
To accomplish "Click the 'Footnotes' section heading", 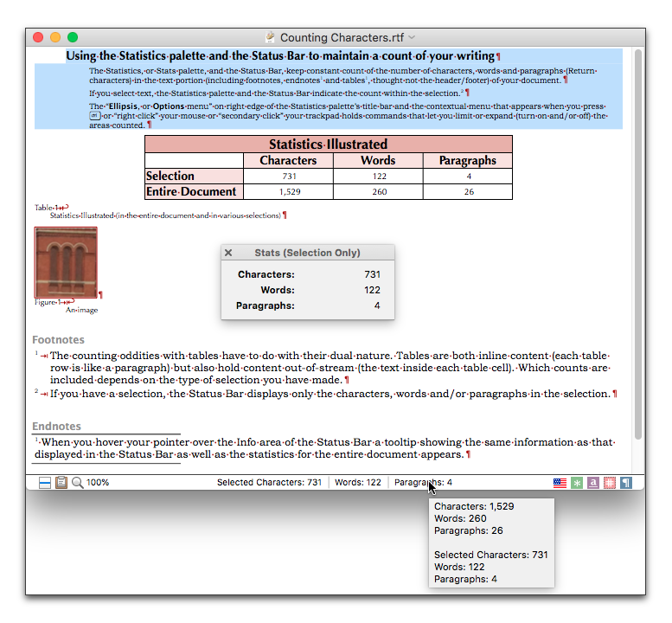I will pyautogui.click(x=58, y=340).
